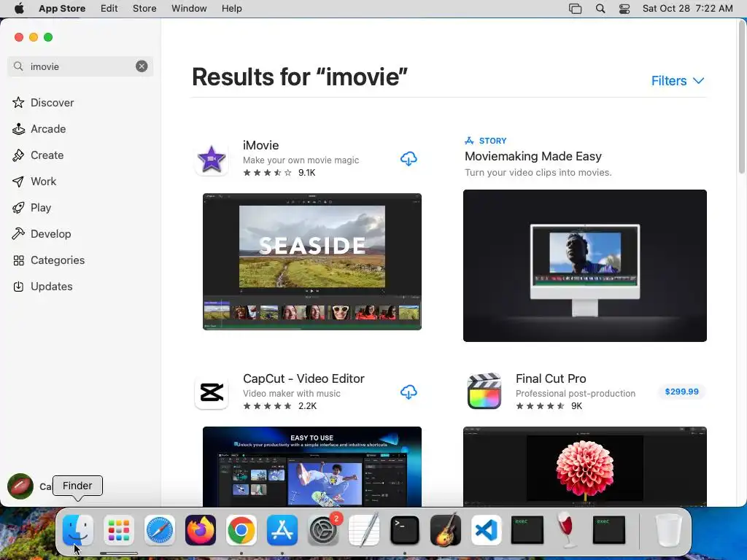
Task: Open the Help menu
Action: [231, 9]
